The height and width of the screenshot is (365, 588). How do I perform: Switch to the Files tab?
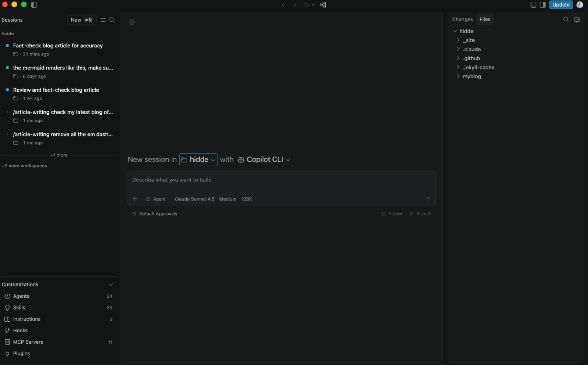coord(485,19)
